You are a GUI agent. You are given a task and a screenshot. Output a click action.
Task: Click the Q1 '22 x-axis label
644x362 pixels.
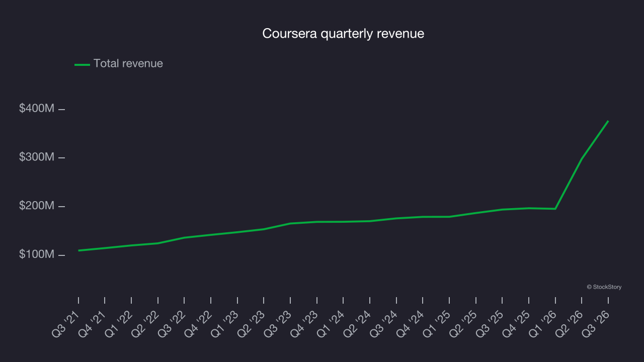click(119, 323)
